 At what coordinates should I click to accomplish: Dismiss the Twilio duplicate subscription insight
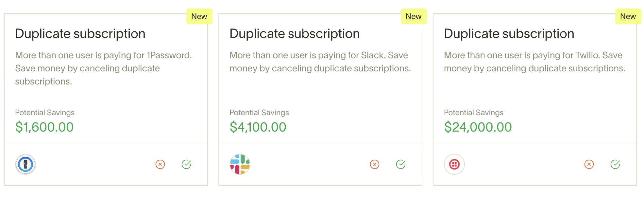tap(589, 164)
